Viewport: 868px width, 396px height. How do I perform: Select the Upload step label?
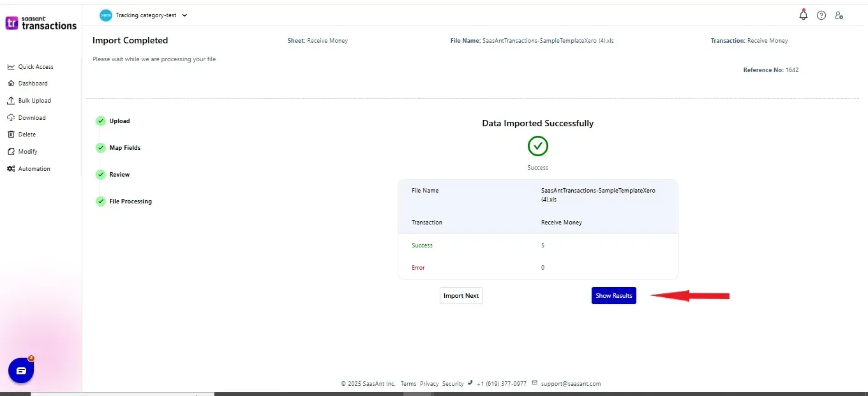119,121
